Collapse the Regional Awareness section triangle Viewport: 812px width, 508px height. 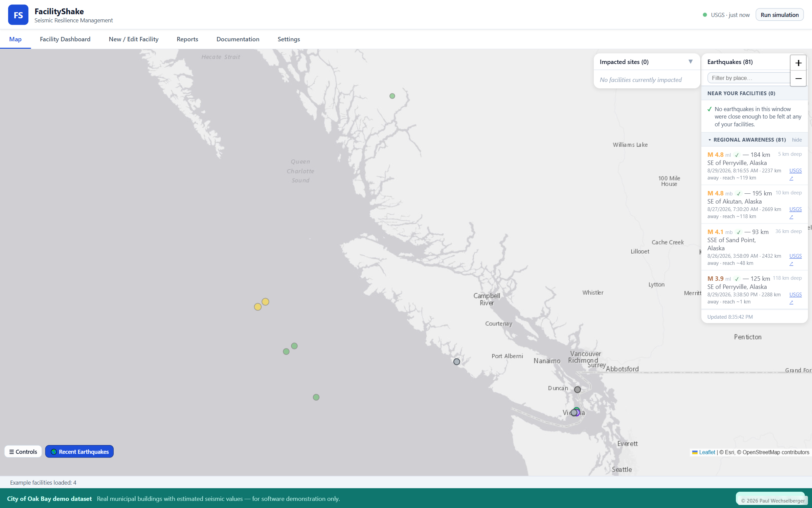click(710, 140)
